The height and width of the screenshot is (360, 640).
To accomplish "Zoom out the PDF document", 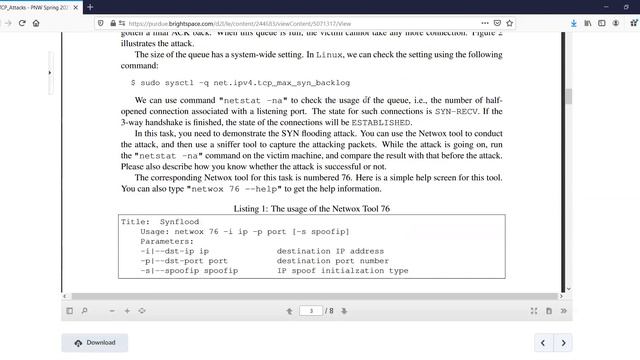I will [112, 311].
